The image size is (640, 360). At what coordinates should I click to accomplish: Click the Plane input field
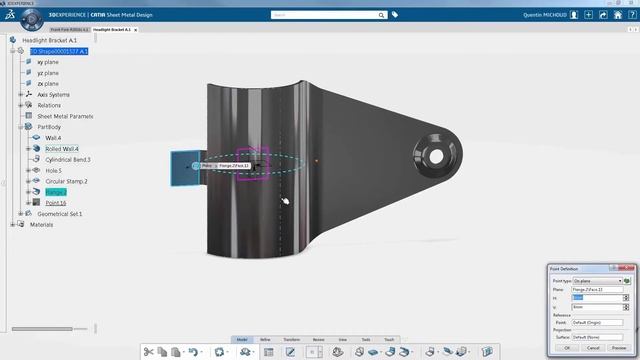598,290
